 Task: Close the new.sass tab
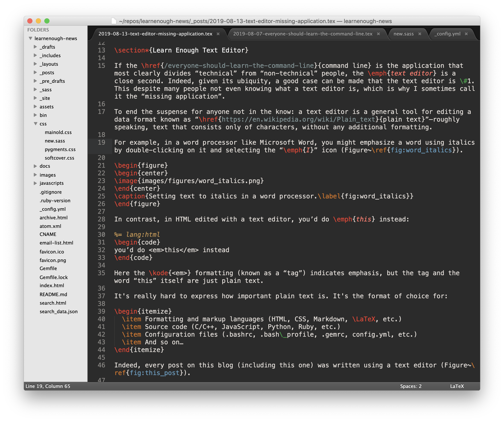(x=420, y=34)
